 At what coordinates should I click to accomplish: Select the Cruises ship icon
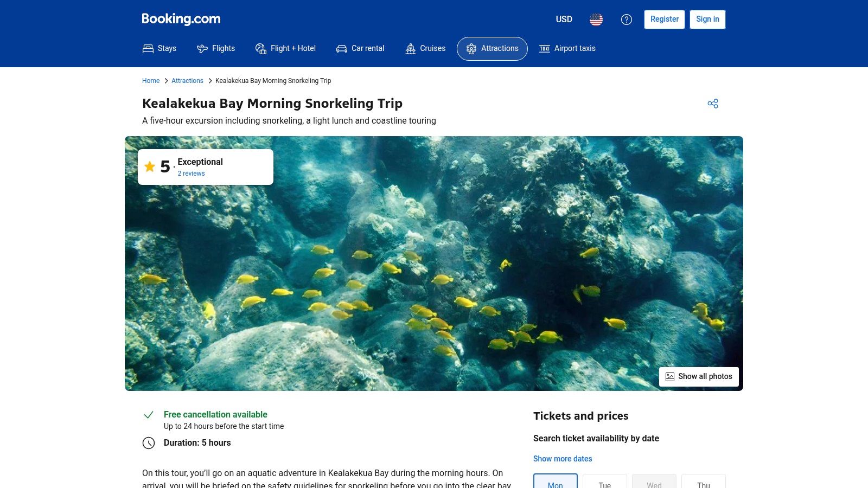coord(410,48)
